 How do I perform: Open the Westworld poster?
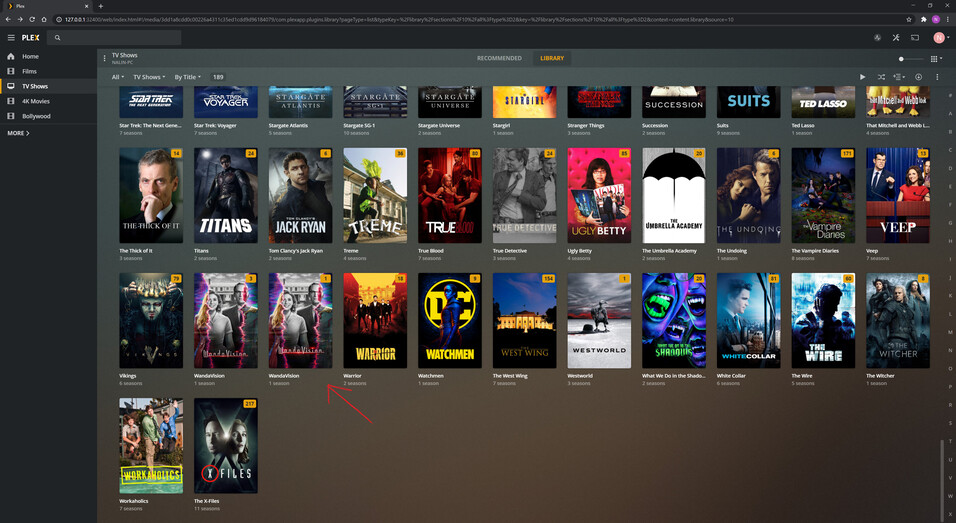pos(599,321)
